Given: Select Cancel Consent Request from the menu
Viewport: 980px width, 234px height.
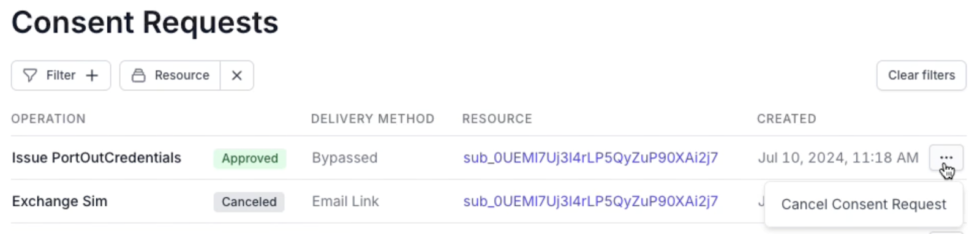Looking at the screenshot, I should pyautogui.click(x=864, y=205).
